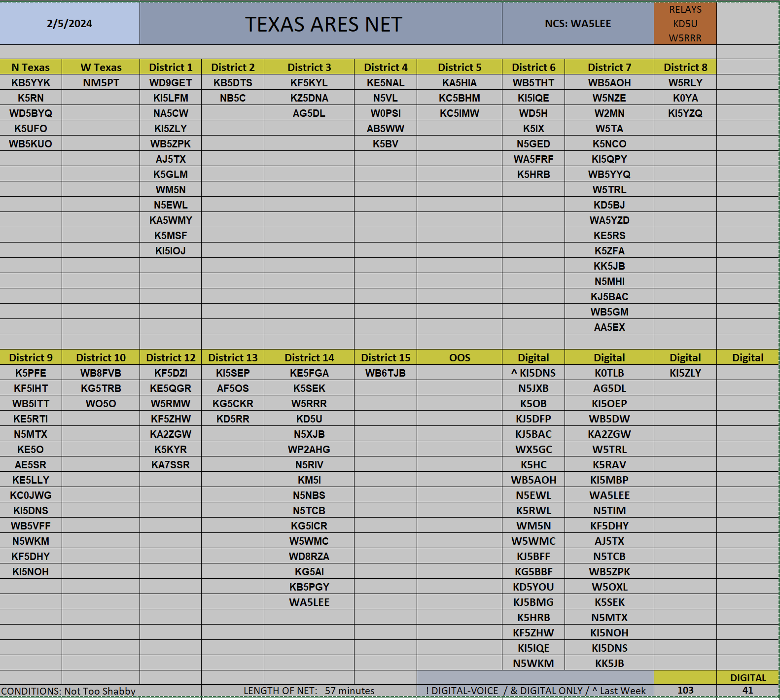Select the District 14 header cell

pos(309,357)
